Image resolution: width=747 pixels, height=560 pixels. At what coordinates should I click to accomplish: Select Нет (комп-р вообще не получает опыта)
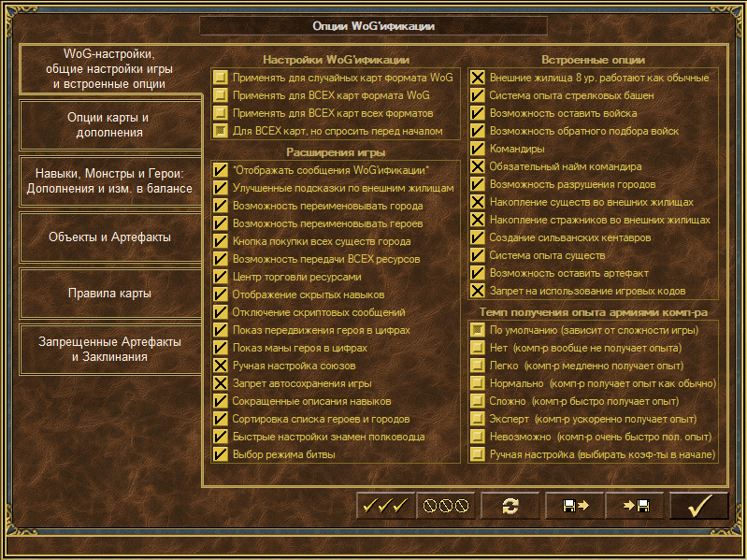[478, 348]
